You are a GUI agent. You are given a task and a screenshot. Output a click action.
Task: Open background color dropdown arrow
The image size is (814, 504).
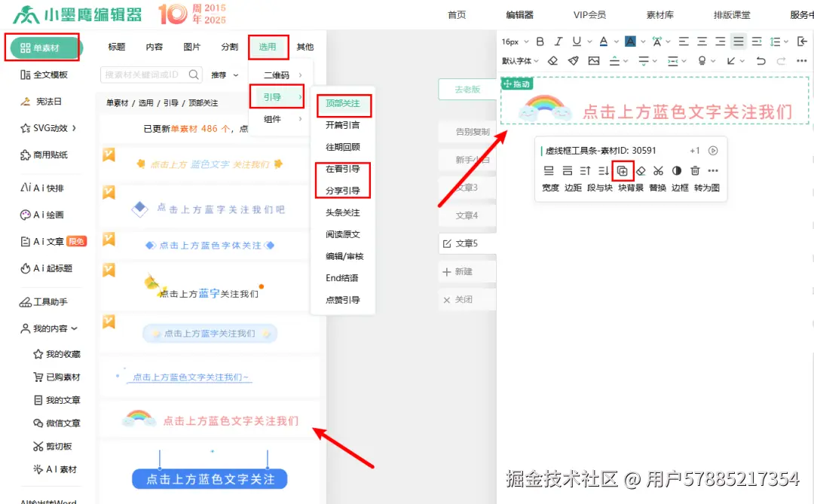tap(643, 41)
